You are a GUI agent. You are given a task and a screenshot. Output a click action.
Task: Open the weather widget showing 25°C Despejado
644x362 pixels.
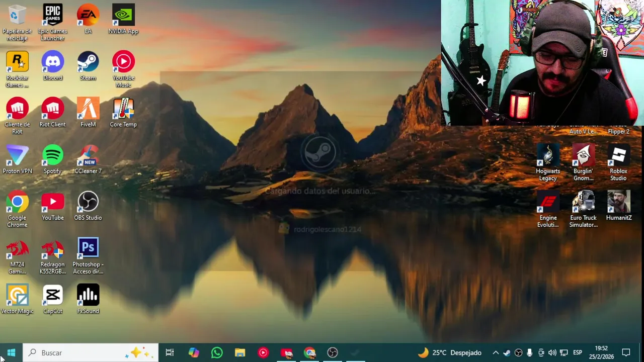449,352
